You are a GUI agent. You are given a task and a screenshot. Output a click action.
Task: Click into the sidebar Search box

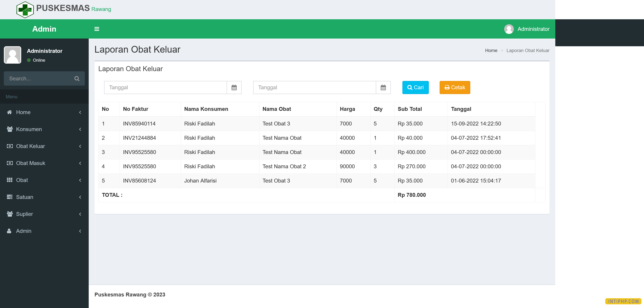pyautogui.click(x=39, y=78)
